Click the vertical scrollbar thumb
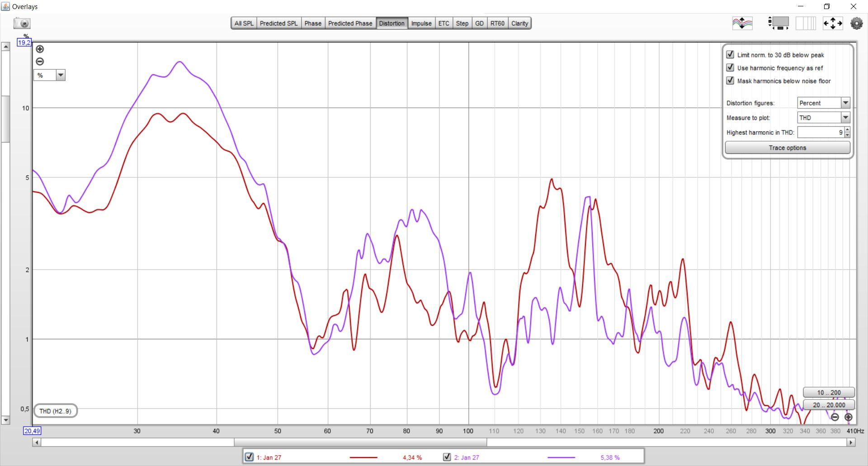 click(x=6, y=119)
